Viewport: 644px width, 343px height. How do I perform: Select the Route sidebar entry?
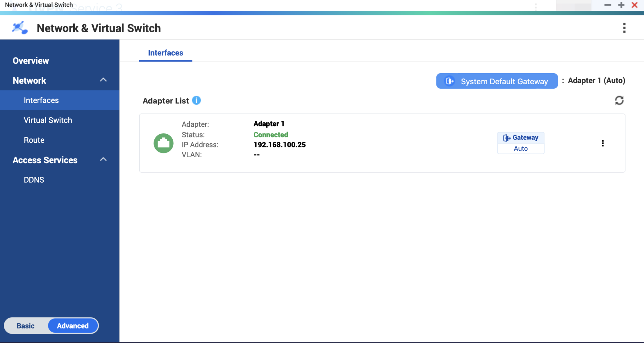(34, 140)
